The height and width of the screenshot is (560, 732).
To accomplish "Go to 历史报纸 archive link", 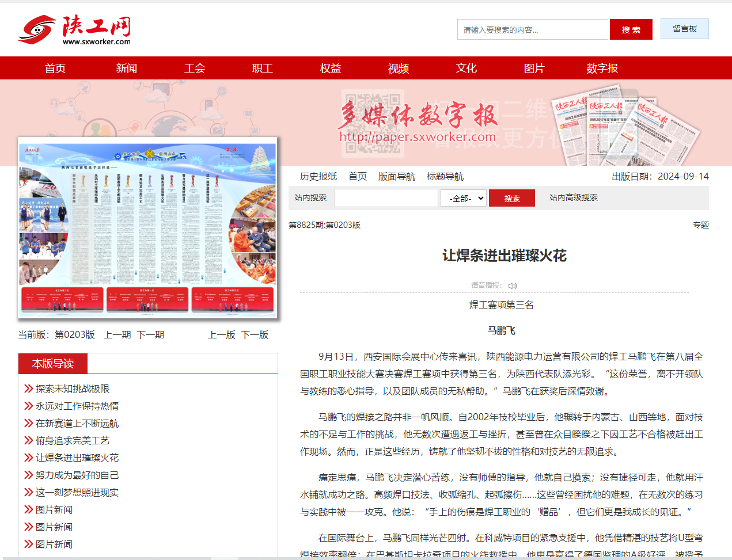I will pyautogui.click(x=318, y=177).
